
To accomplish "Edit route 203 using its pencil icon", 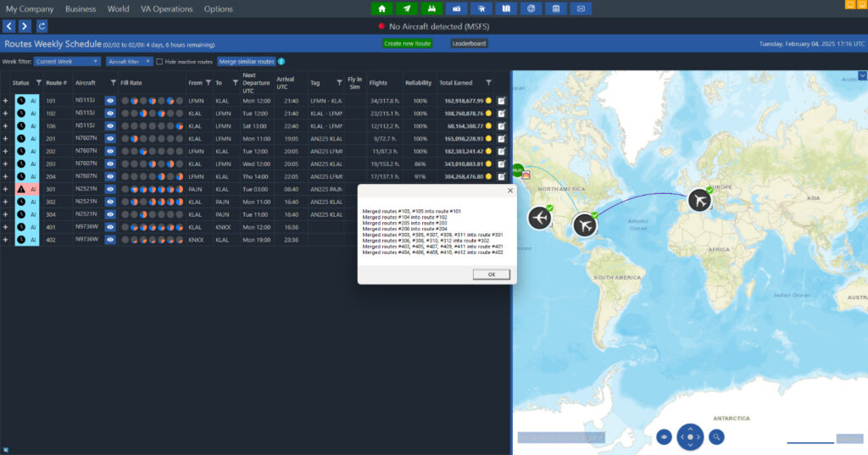I will pyautogui.click(x=502, y=164).
